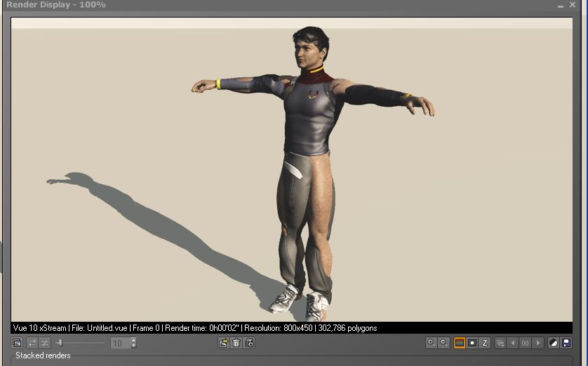Screen dimensions: 588x366
Task: Click the export render icon with yellow arrow
Action: click(x=224, y=343)
